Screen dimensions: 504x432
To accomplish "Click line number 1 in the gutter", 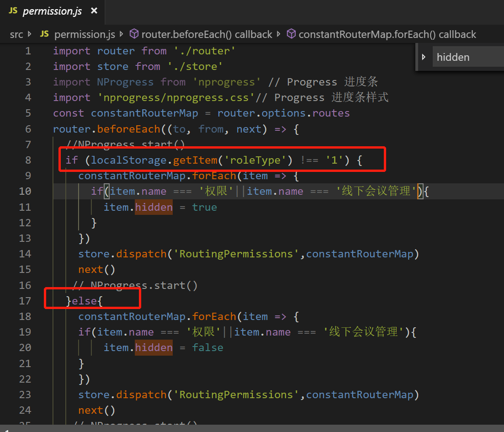I will (28, 51).
